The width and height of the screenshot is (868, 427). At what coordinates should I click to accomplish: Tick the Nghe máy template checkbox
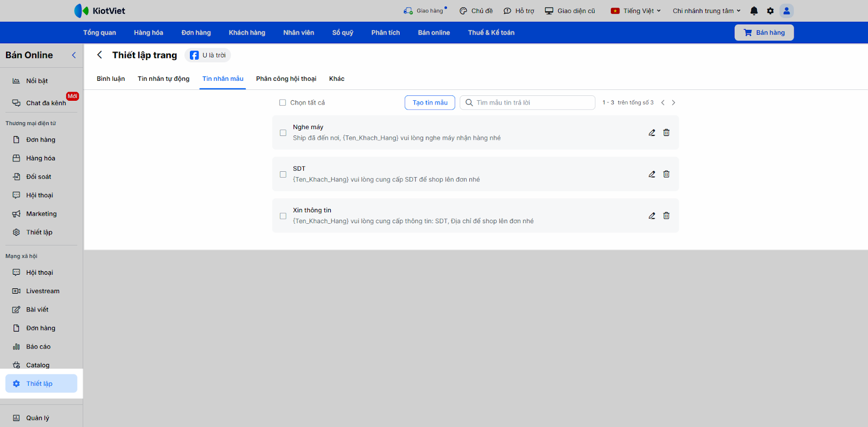tap(283, 133)
